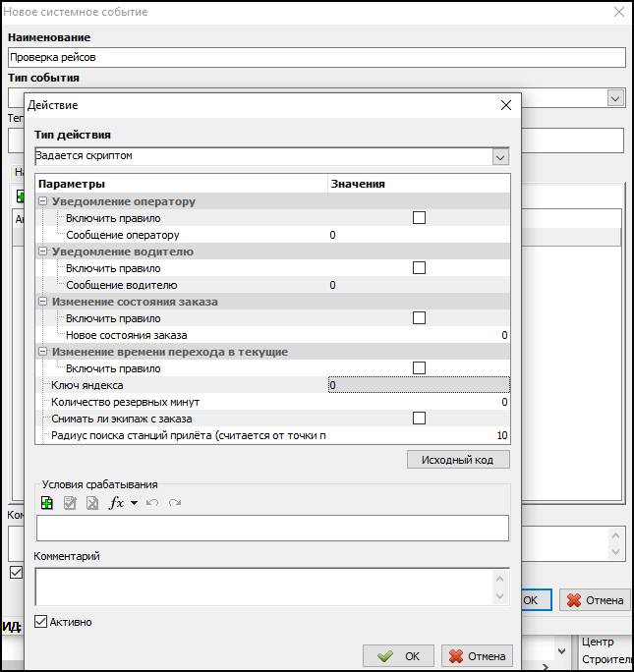
Task: Toggle the Активно checkbox
Action: pos(41,622)
